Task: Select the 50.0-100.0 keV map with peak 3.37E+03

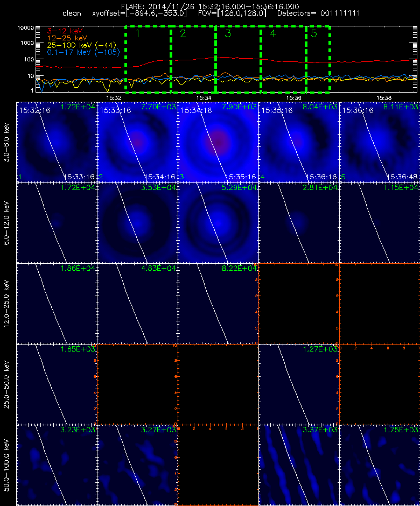Action: click(x=299, y=465)
